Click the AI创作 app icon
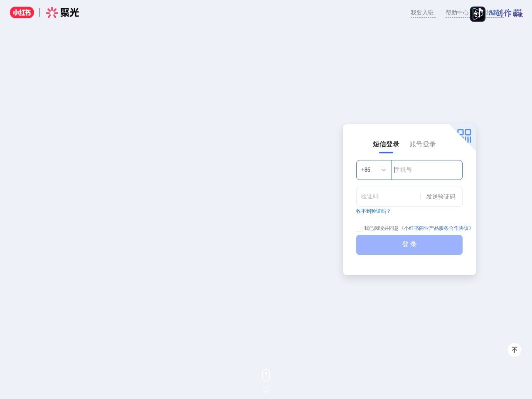Screen dimensions: 532x399 478,14
